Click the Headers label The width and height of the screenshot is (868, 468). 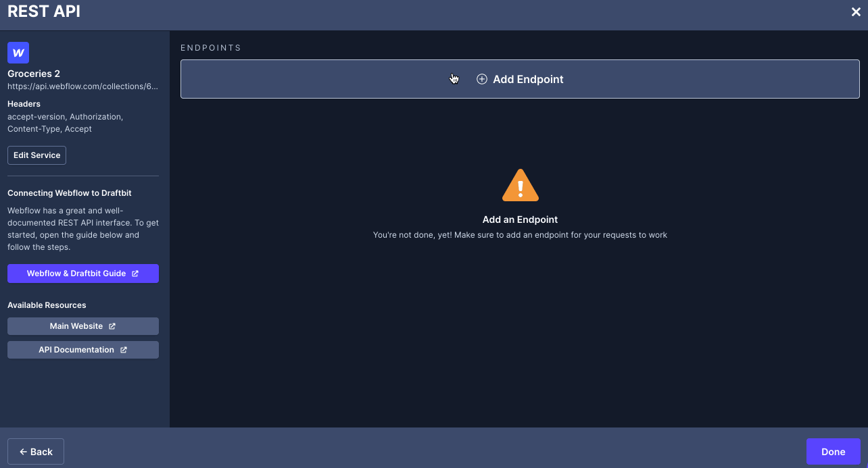pyautogui.click(x=24, y=104)
